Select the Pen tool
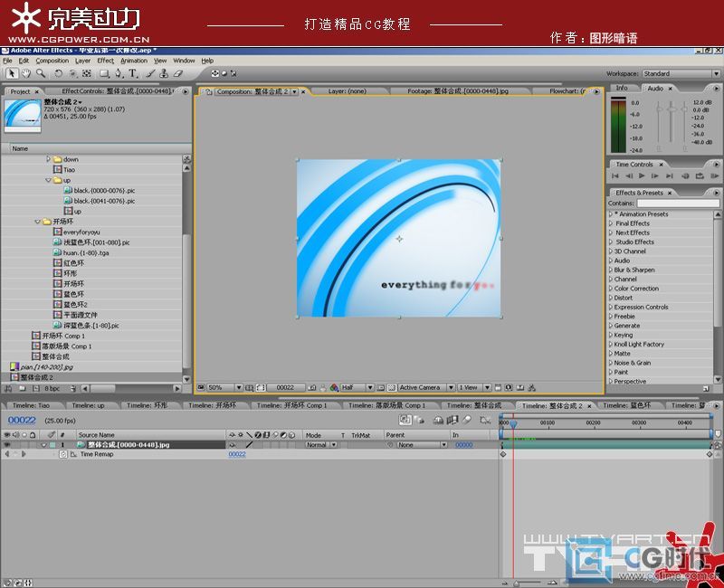724x588 pixels. point(119,73)
